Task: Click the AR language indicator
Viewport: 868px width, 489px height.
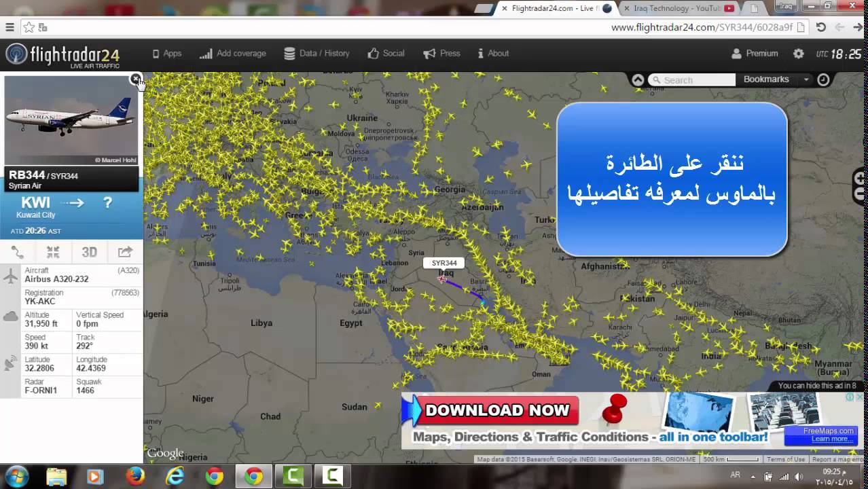Action: tap(735, 475)
